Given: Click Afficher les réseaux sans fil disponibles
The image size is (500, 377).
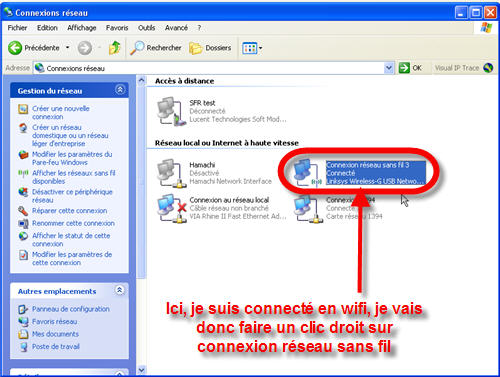Looking at the screenshot, I should pos(74,177).
